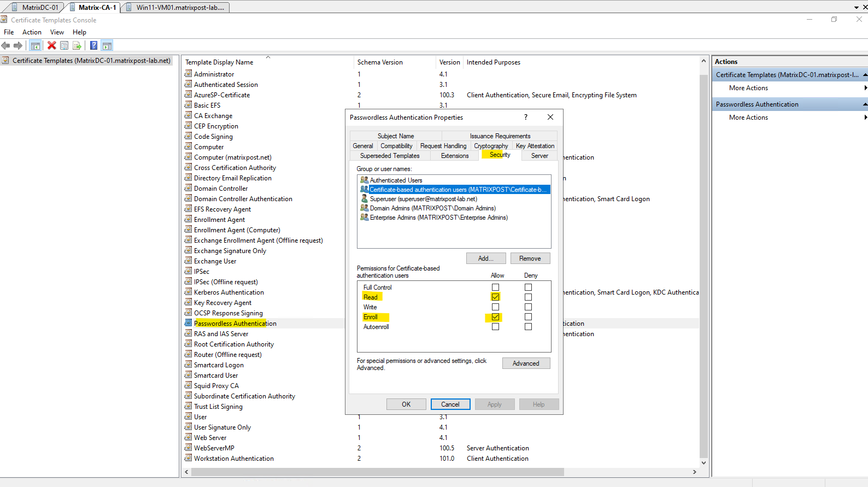Image resolution: width=868 pixels, height=487 pixels.
Task: Click the Superuser account icon in list
Action: coord(365,198)
